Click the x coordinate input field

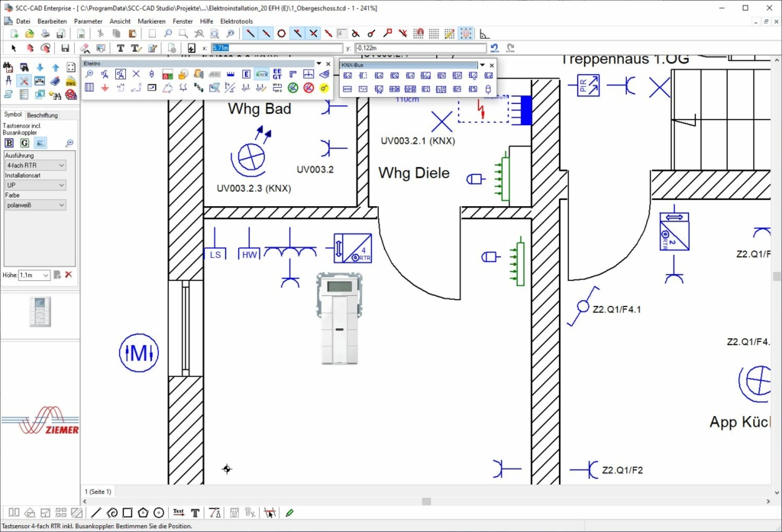(x=276, y=48)
